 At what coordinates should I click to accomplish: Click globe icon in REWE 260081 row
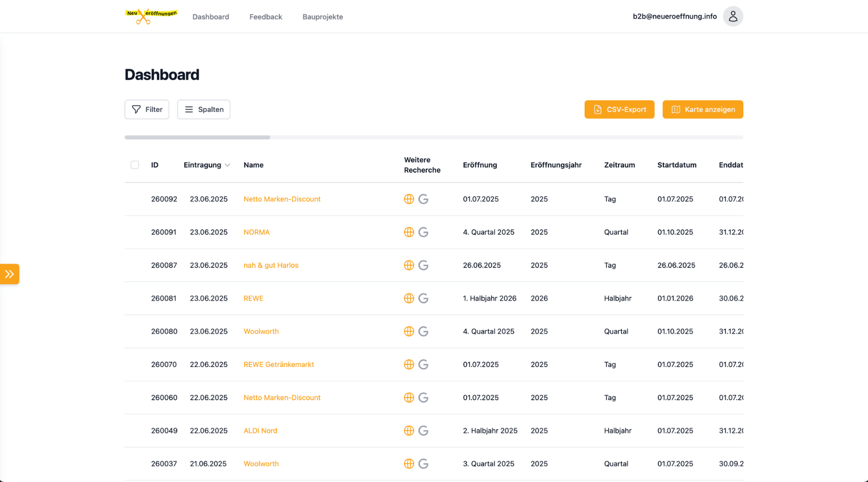point(409,298)
